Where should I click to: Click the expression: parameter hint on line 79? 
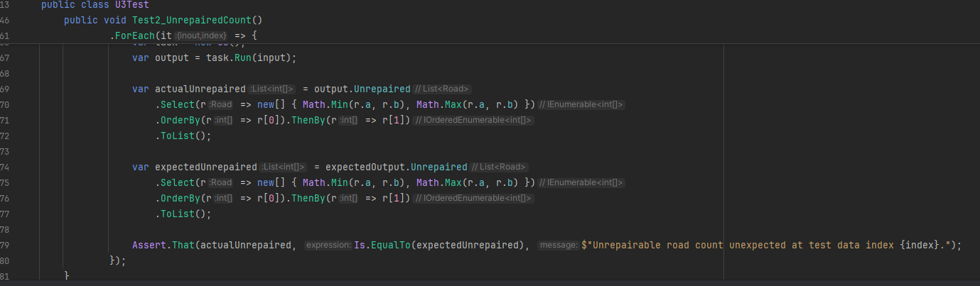[328, 246]
